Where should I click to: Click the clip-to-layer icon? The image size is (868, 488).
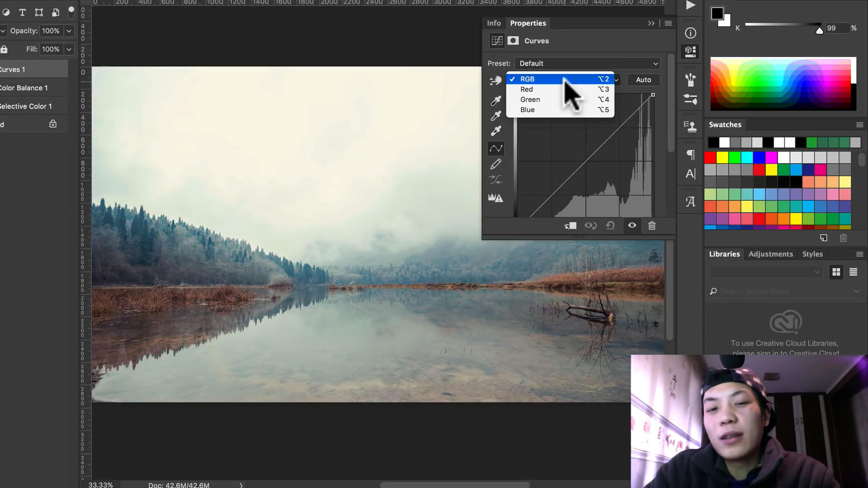(x=570, y=225)
